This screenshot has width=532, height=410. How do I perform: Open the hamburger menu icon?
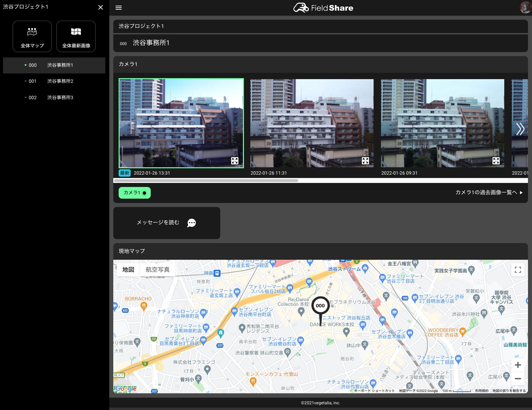pos(119,8)
